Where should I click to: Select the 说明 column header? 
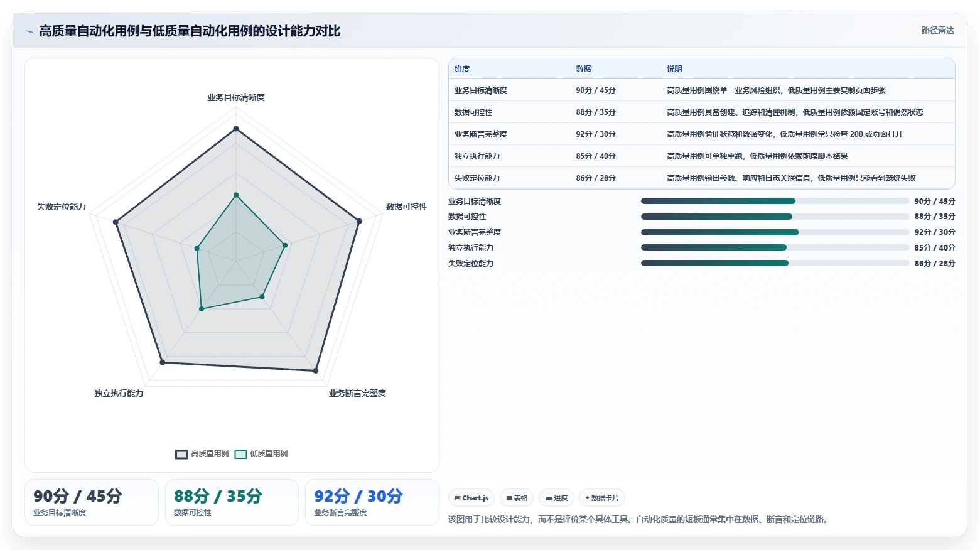click(x=674, y=69)
